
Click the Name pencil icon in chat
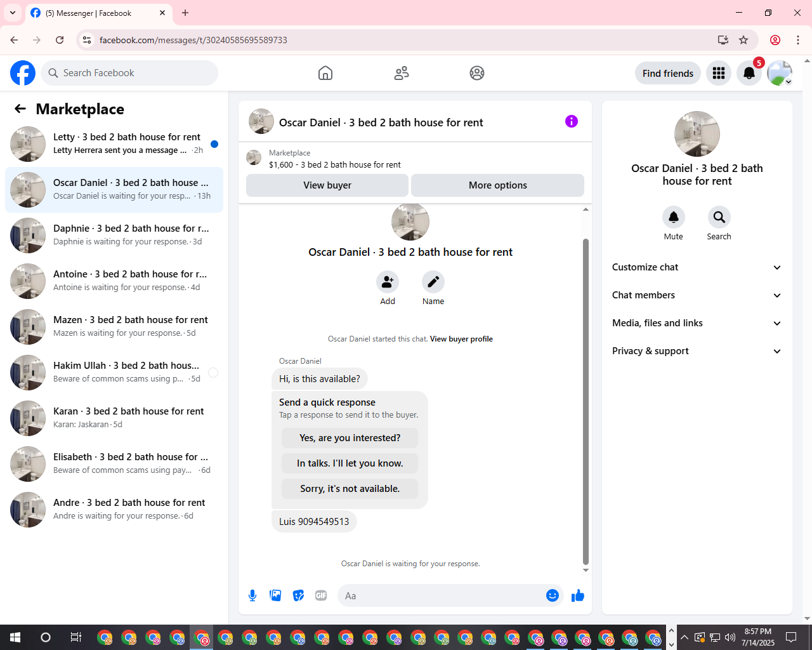click(433, 281)
